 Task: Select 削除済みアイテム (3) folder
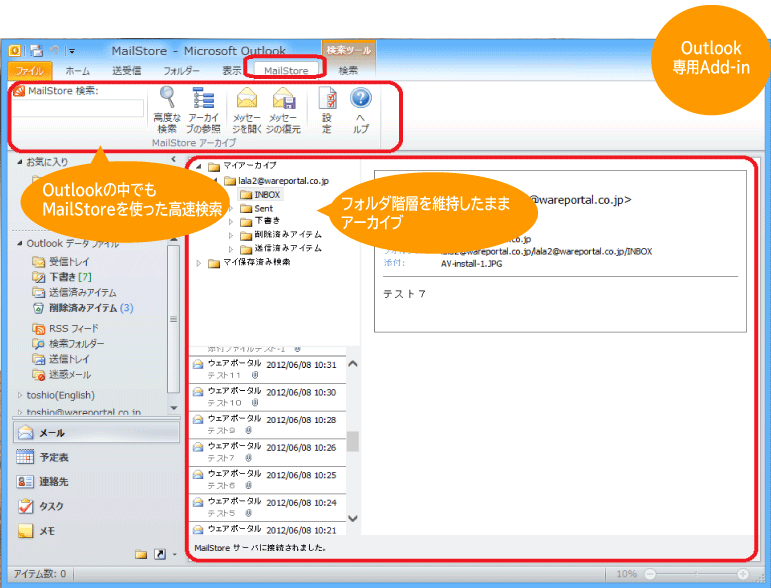(x=83, y=308)
